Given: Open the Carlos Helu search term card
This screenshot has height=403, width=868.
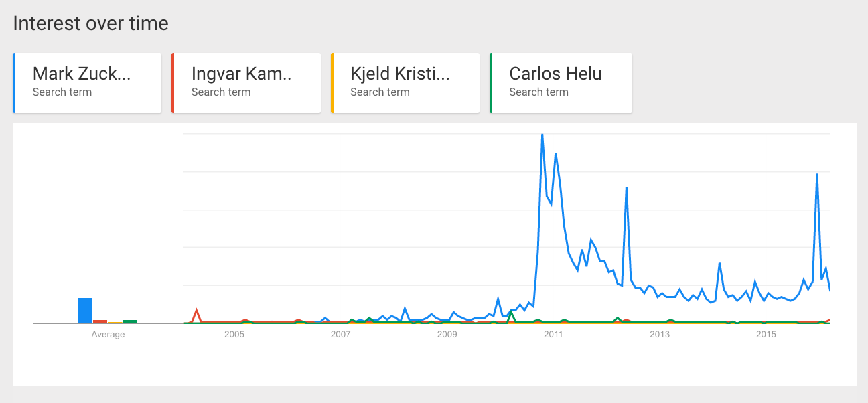Looking at the screenshot, I should click(x=561, y=83).
